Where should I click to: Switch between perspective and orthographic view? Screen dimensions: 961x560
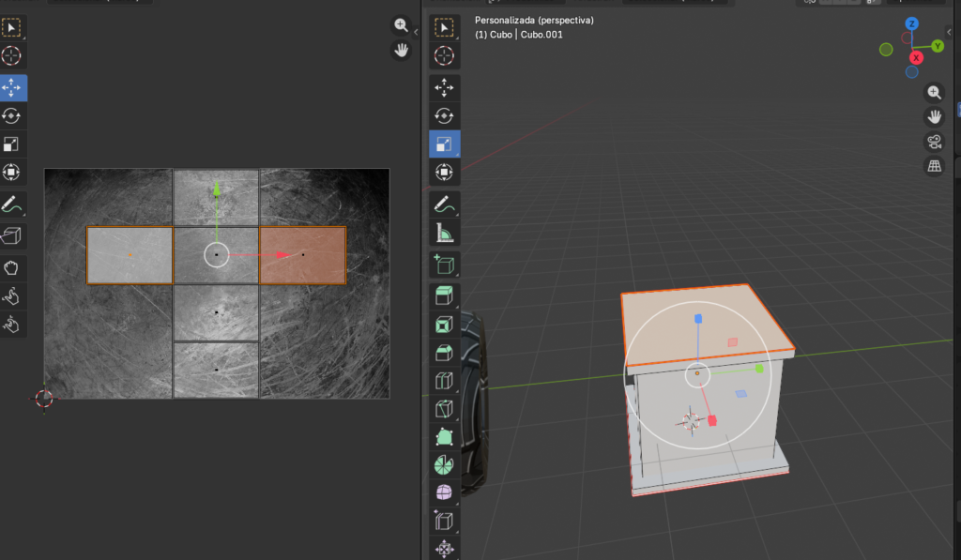pos(934,166)
